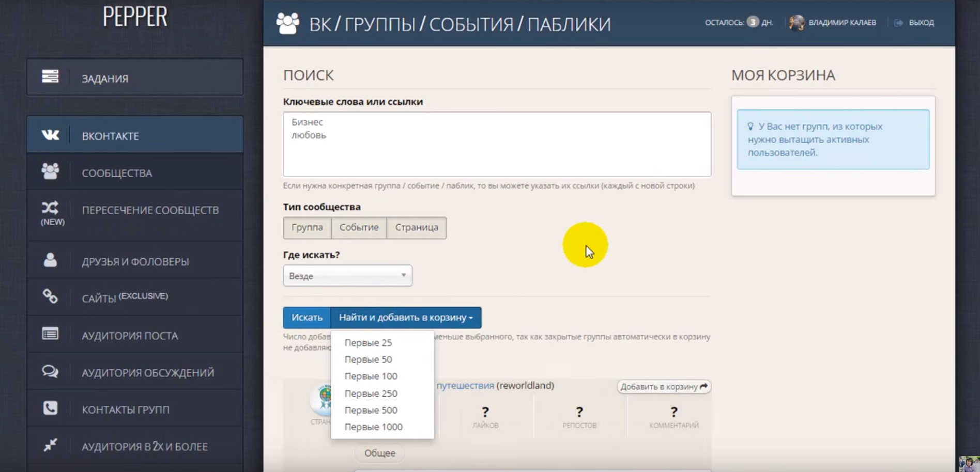This screenshot has height=472, width=980.
Task: Select Первые 25 in the dropdown list
Action: [x=368, y=343]
